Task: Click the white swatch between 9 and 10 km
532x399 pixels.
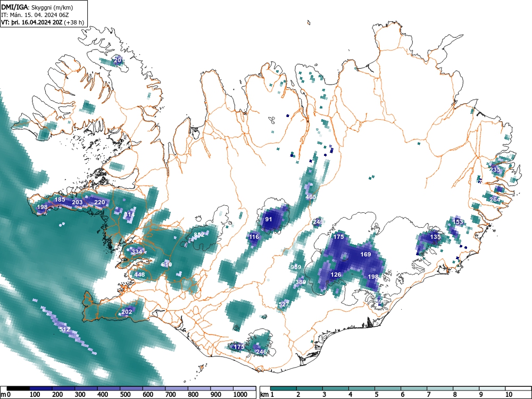Action: (492, 388)
